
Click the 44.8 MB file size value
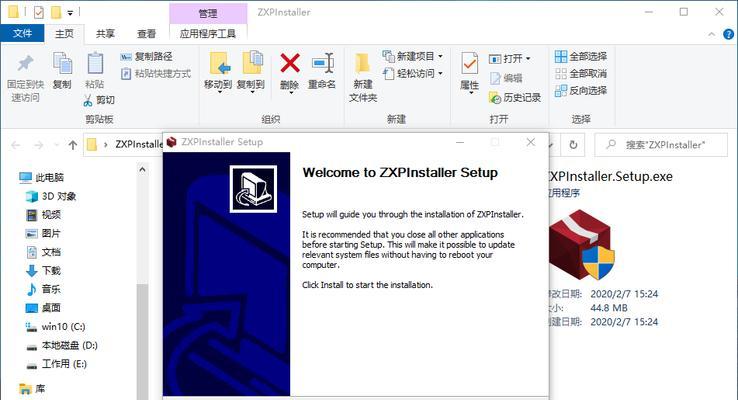609,308
